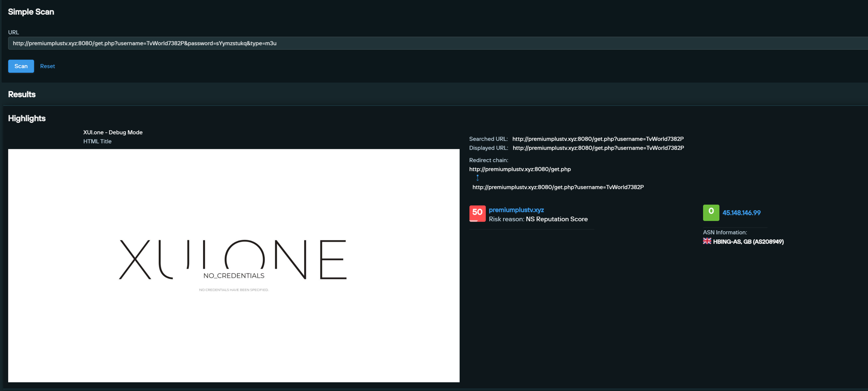The image size is (868, 391).
Task: Click the UK flag icon beside HBING-AS
Action: pos(707,241)
